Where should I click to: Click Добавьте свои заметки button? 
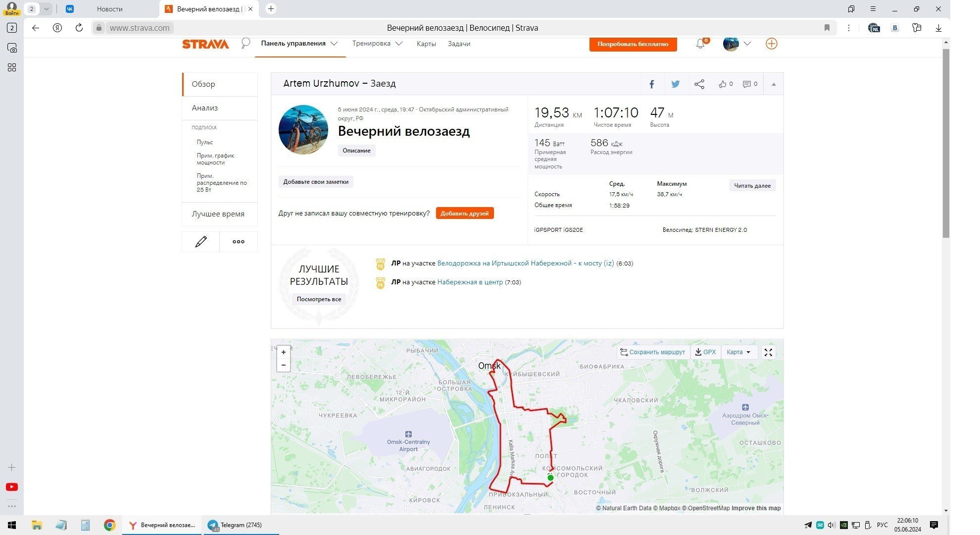pyautogui.click(x=316, y=182)
